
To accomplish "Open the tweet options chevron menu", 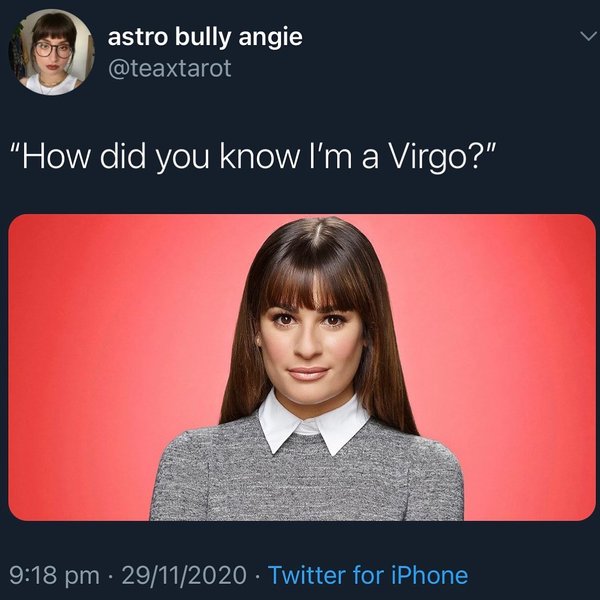I will pyautogui.click(x=587, y=36).
